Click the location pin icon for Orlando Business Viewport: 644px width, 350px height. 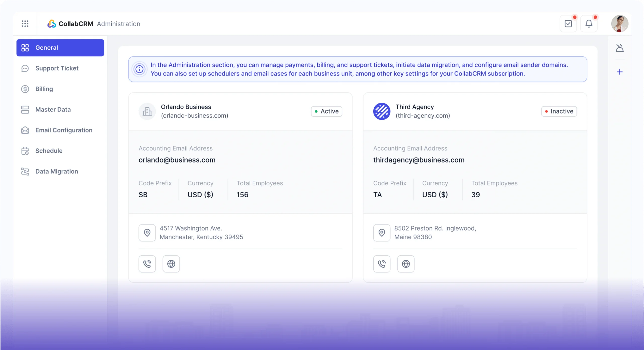147,233
